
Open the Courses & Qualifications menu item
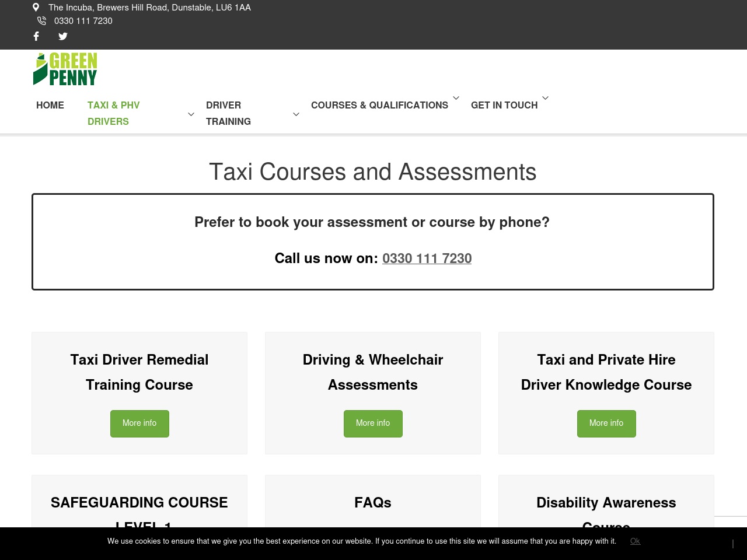379,105
